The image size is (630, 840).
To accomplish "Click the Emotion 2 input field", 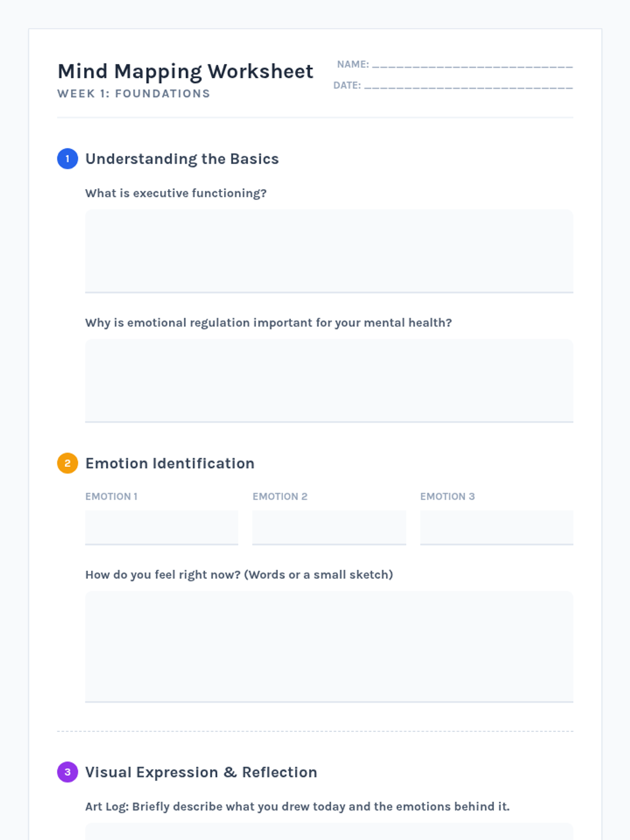I will [x=329, y=527].
